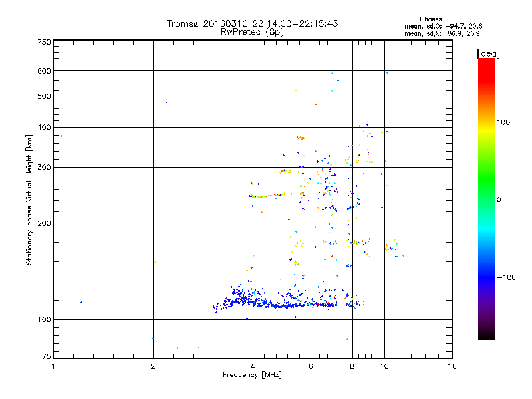Click the '[deg]' colorbar unit label
Image resolution: width=532 pixels, height=399 pixels.
tap(488, 53)
